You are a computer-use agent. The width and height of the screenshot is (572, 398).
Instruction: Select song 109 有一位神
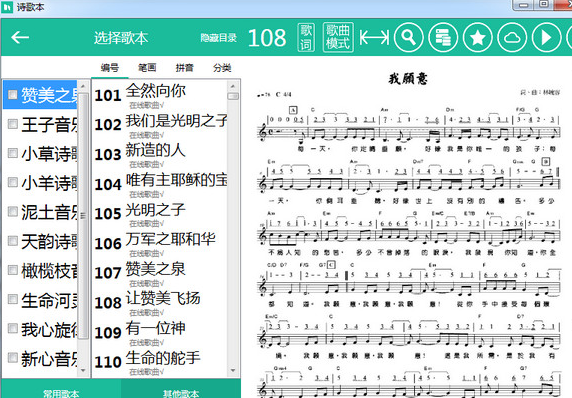[159, 333]
